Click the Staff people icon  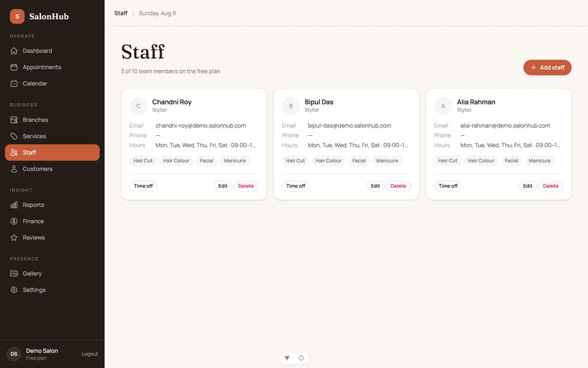coord(14,152)
